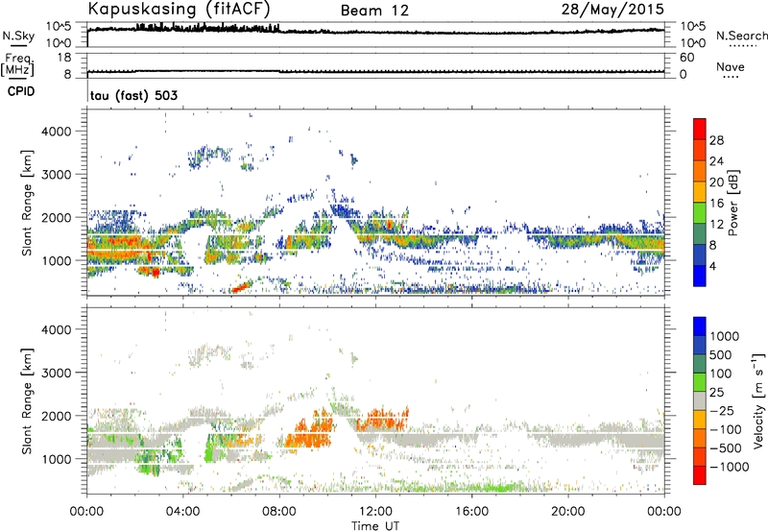Click the velocity panel 'Slant Range [km]' label
Image resolution: width=768 pixels, height=532 pixels.
27,400
